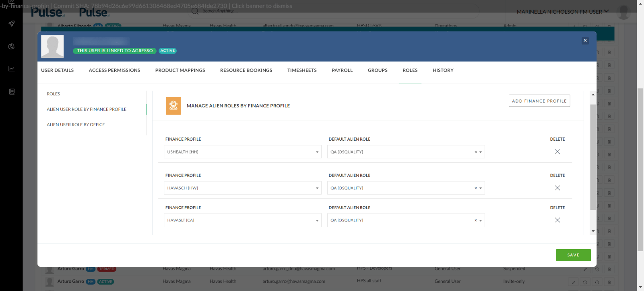Screen dimensions: 644x291
Task: Open the rocket launch icon in left sidebar
Action: click(12, 24)
